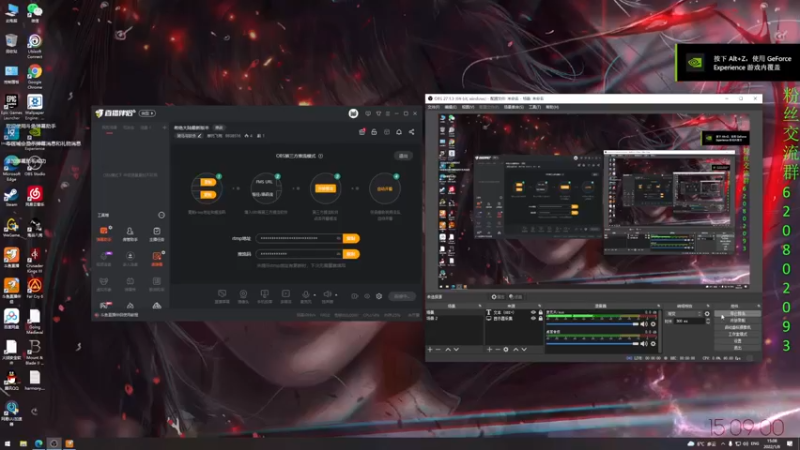Open microphone channel gear settings in OBS mixer
800x450 pixels.
[653, 324]
